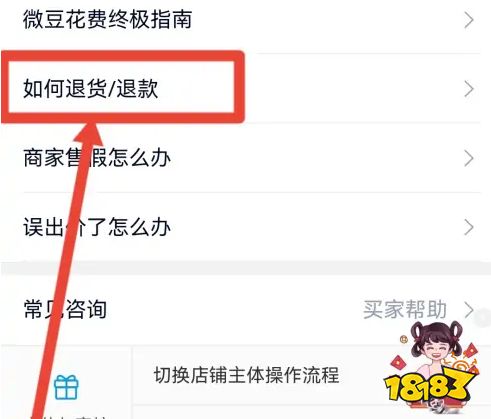Expand chevron beside 微豆花费终极指南

[469, 20]
